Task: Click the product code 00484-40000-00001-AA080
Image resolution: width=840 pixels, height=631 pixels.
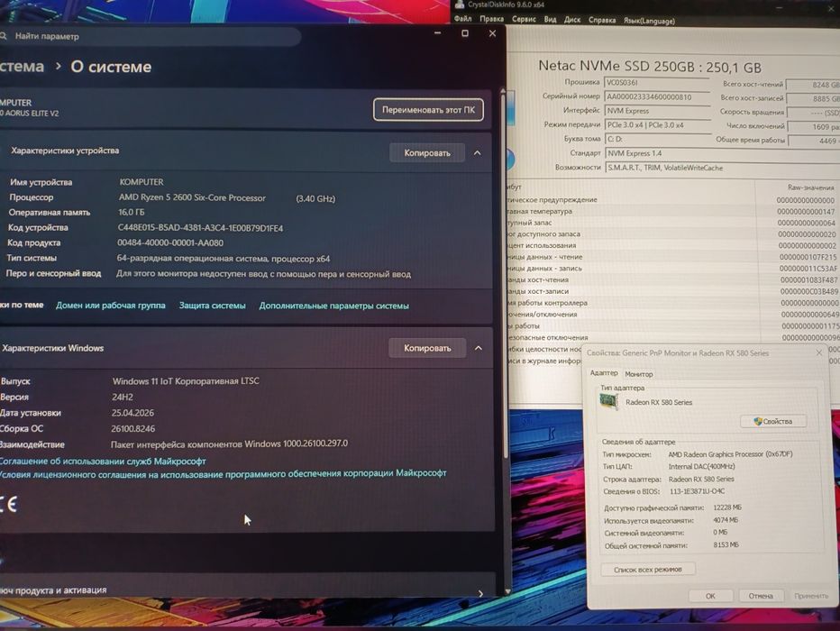Action: pos(170,243)
